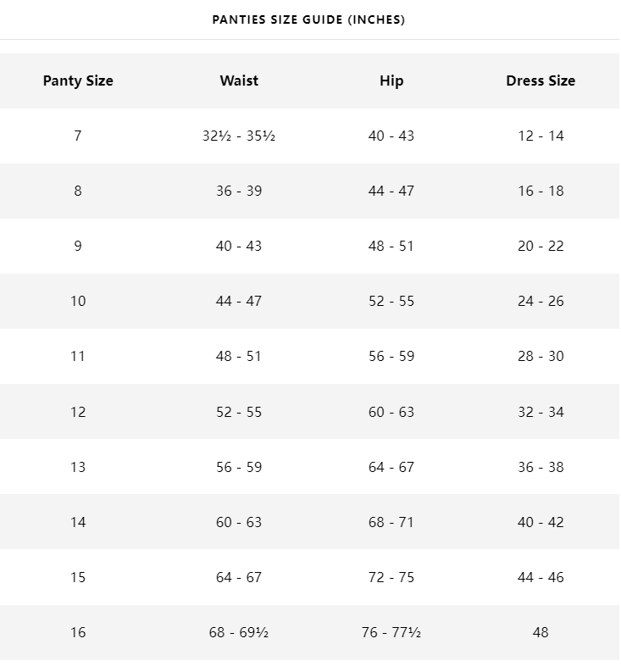Select hip value 52 - 55
Image resolution: width=621 pixels, height=672 pixels.
[x=391, y=301]
